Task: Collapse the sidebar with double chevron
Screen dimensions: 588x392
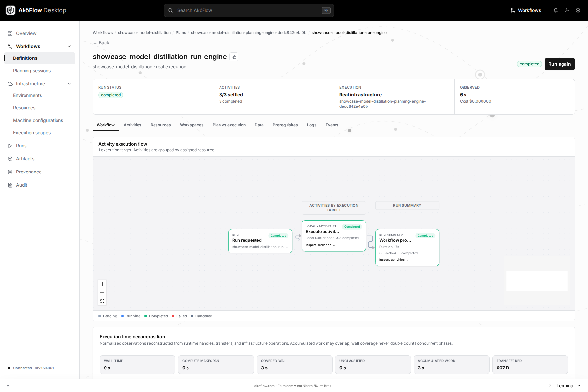Action: [x=8, y=386]
